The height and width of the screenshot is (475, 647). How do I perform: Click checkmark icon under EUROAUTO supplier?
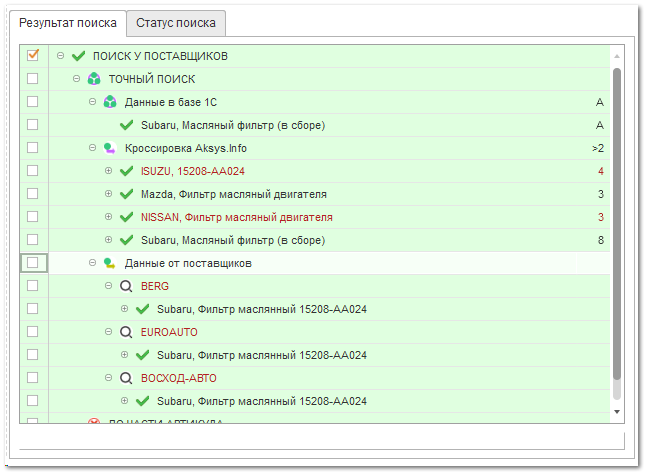(142, 355)
